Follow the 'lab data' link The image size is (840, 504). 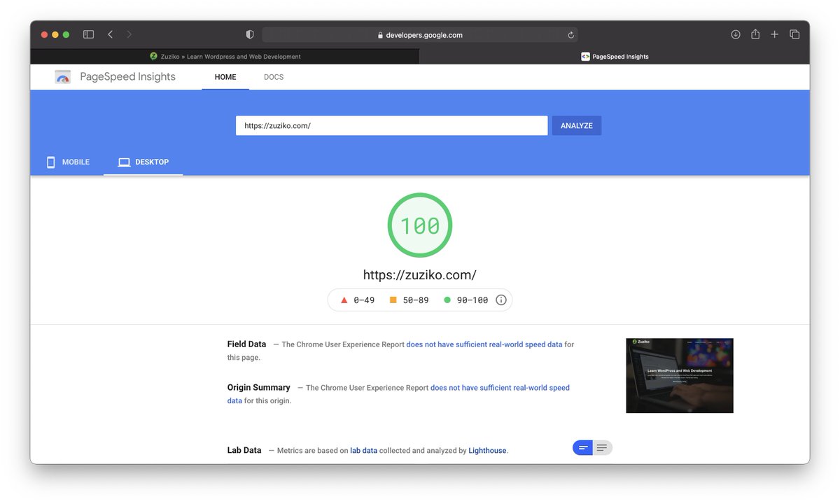click(364, 451)
